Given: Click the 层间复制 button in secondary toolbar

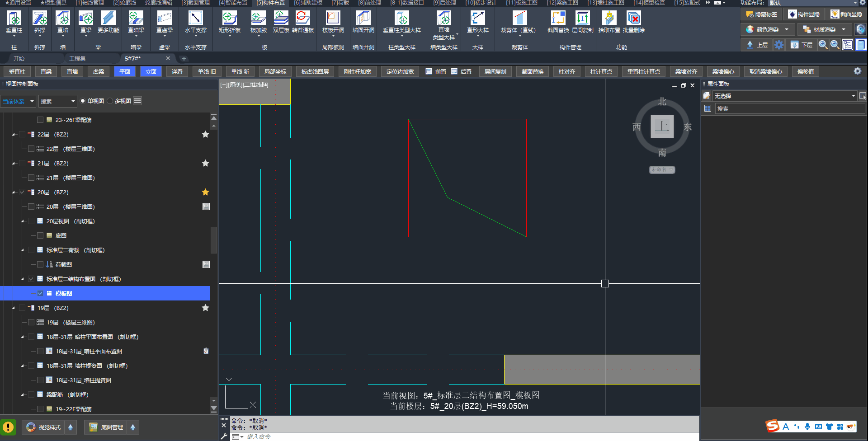Looking at the screenshot, I should pyautogui.click(x=495, y=71).
